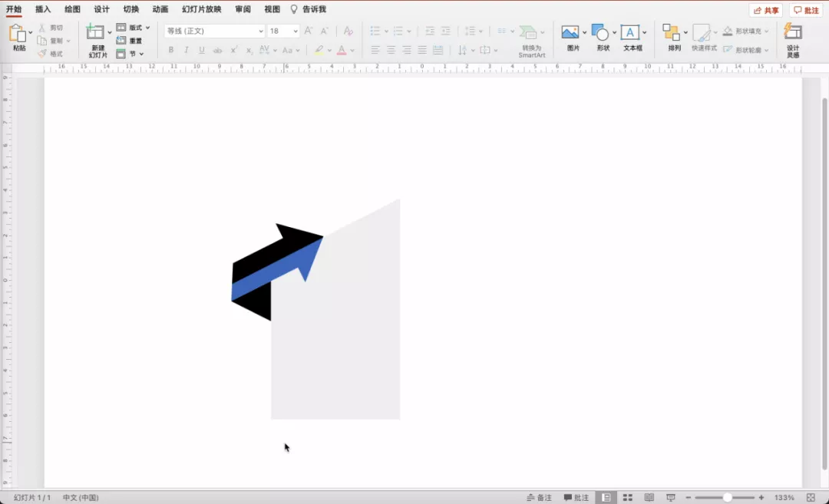
Task: Toggle bold formatting
Action: tap(170, 50)
